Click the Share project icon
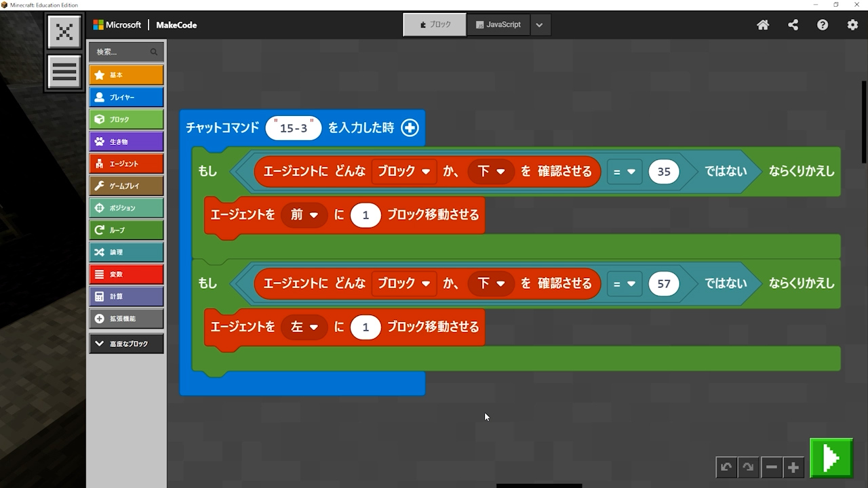 pos(793,25)
